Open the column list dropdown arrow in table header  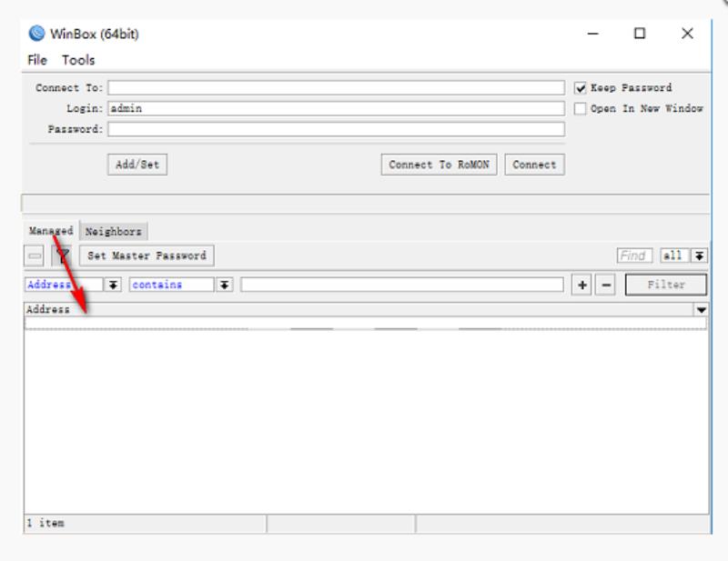coord(701,309)
